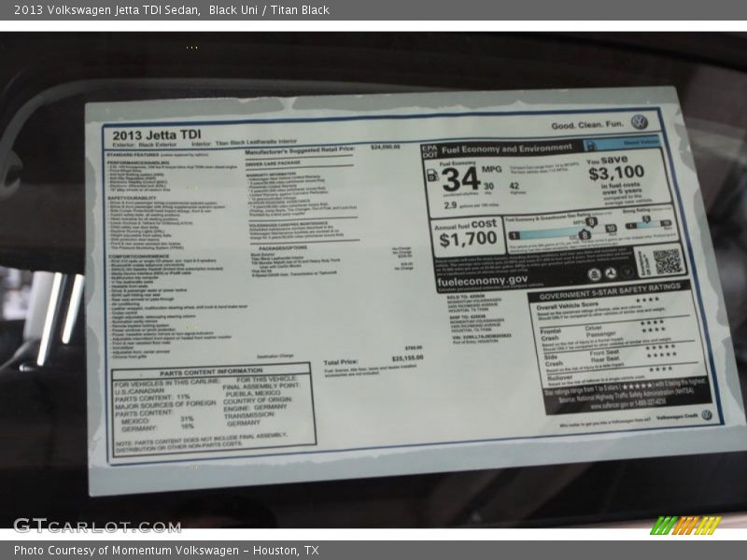Click the second round agency seal near fueleconomy.gov

(611, 273)
